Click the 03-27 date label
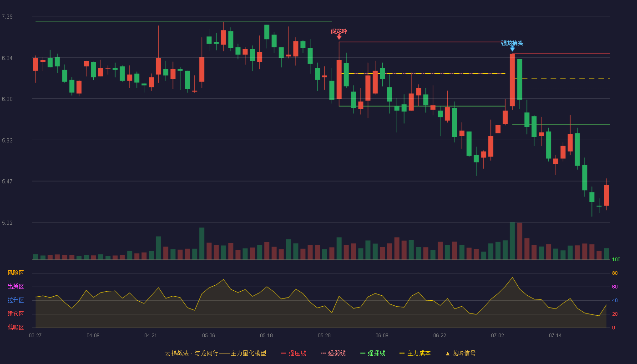The height and width of the screenshot is (364, 637). (35, 335)
